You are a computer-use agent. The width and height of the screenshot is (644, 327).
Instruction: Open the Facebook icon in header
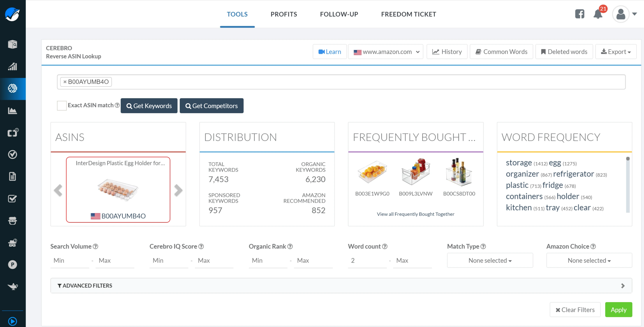580,14
